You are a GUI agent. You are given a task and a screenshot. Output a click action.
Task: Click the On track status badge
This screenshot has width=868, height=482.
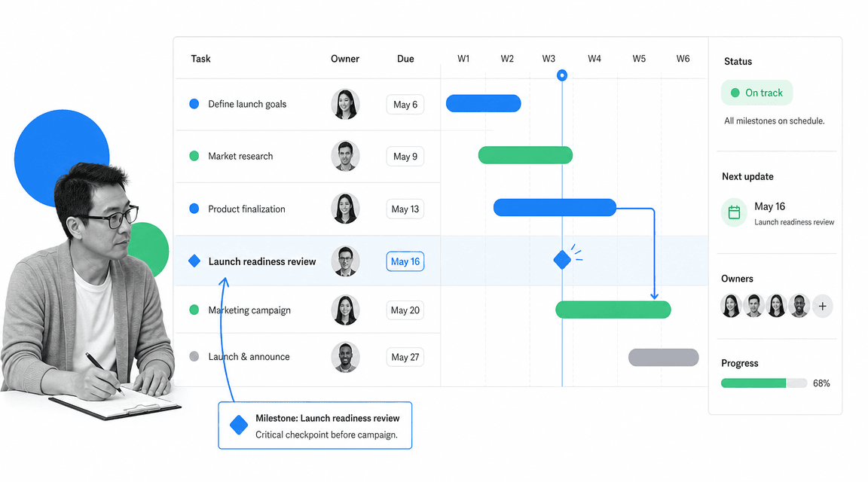tap(756, 93)
